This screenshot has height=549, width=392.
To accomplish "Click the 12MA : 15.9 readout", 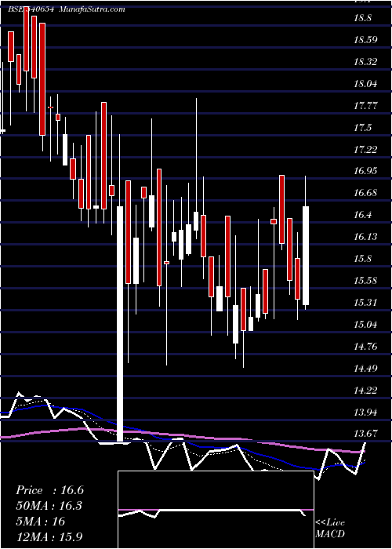I will coord(49,536).
